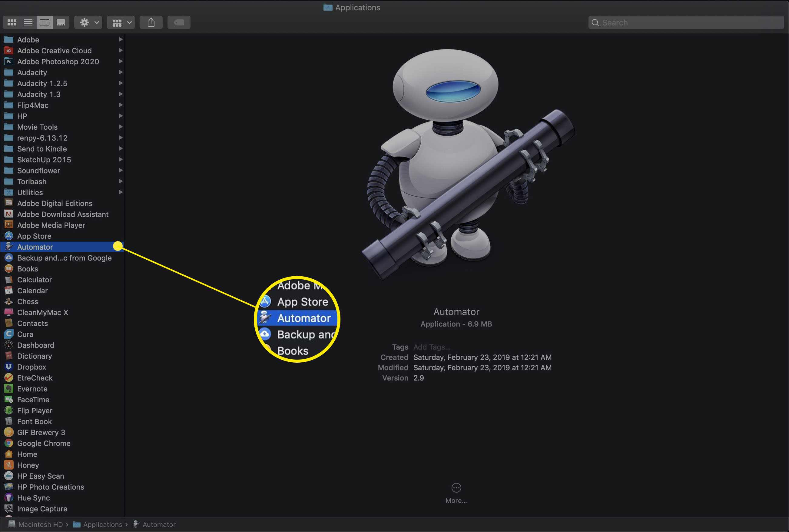Select the Dictionary app icon
789x532 pixels.
click(x=9, y=356)
